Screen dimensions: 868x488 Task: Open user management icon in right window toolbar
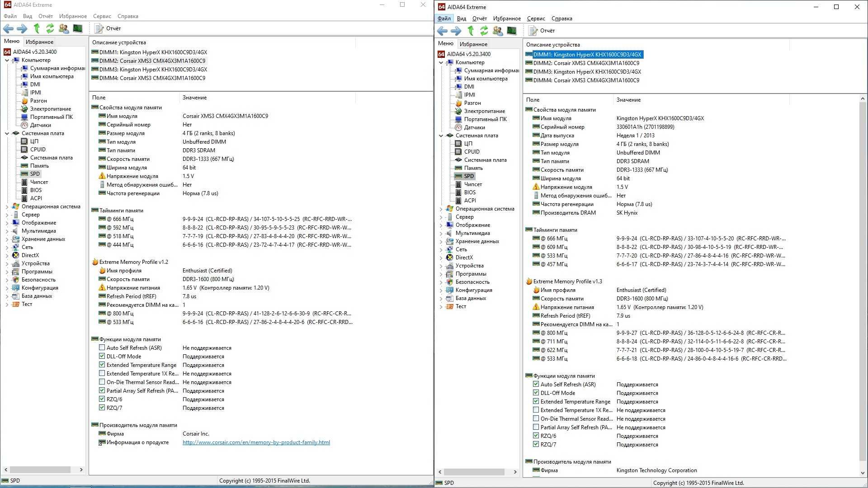pos(498,31)
